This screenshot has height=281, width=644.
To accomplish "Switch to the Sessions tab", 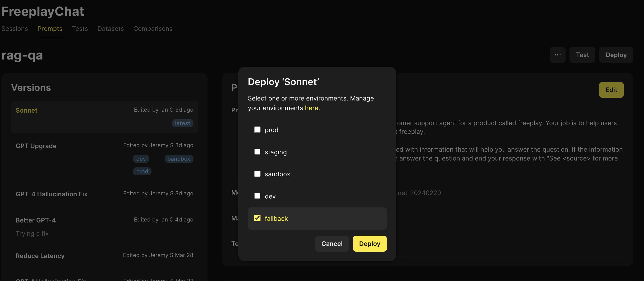I will pyautogui.click(x=15, y=29).
